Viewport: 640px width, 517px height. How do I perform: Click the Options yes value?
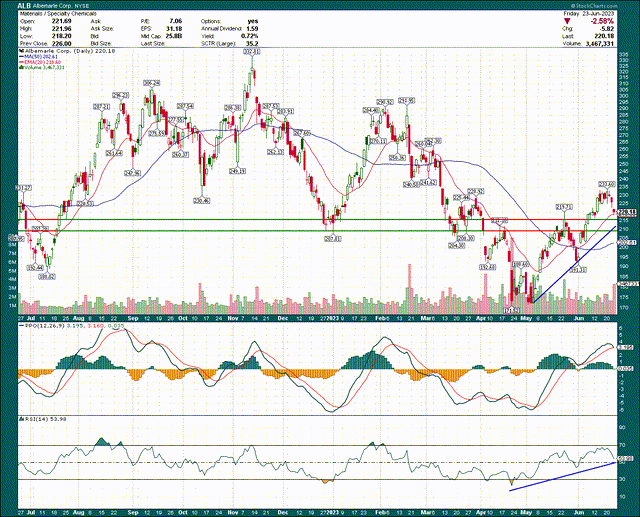tap(253, 18)
